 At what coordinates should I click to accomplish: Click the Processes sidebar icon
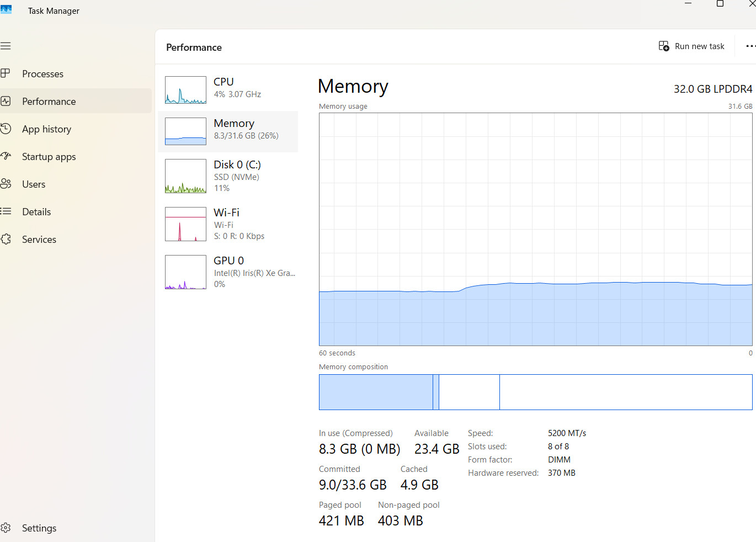coord(6,73)
